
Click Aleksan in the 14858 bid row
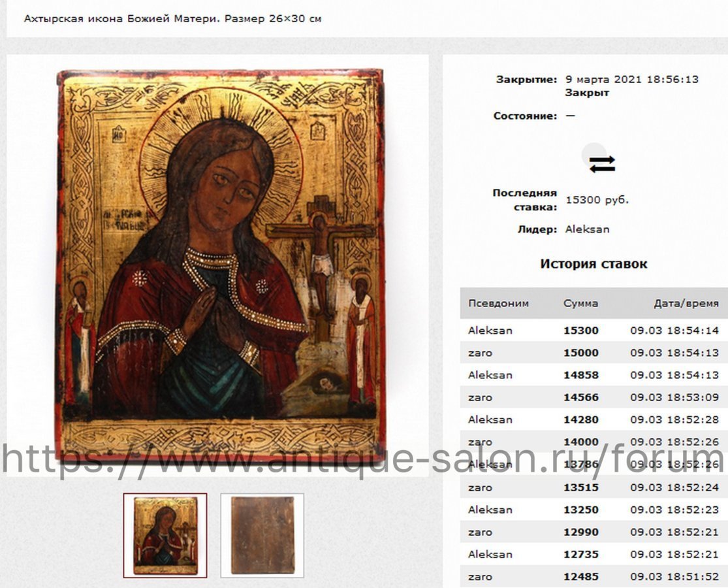490,375
